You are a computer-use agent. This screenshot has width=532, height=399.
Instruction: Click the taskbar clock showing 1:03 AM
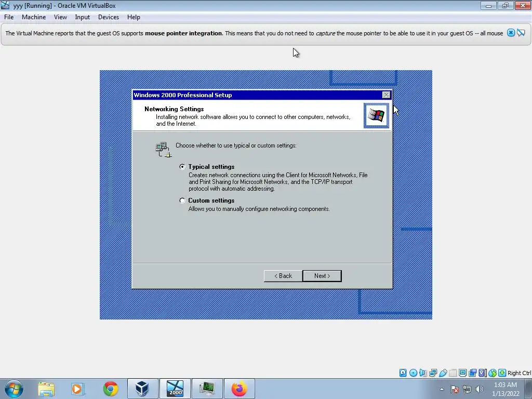pyautogui.click(x=506, y=389)
